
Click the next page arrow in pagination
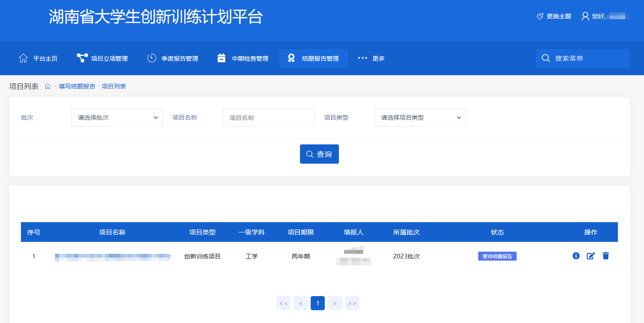[x=335, y=303]
